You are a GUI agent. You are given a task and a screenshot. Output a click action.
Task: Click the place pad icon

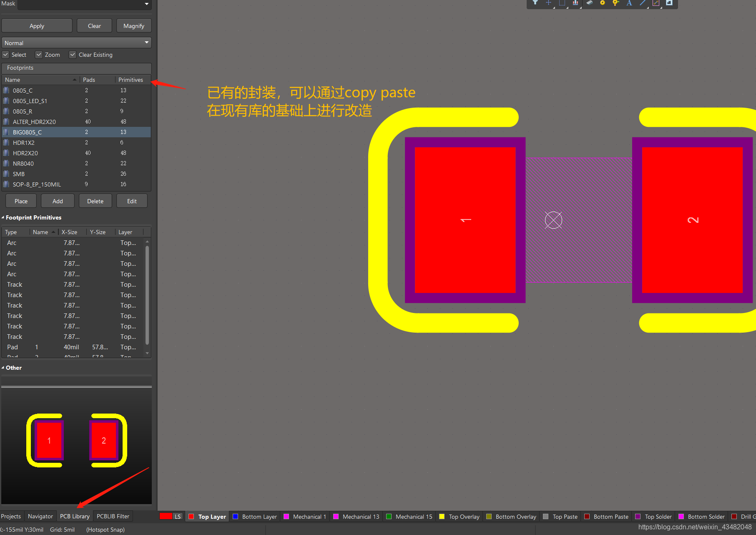[602, 3]
